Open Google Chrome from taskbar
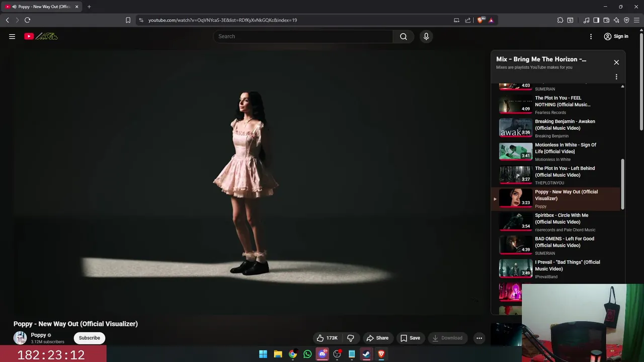The image size is (644, 362). (293, 354)
